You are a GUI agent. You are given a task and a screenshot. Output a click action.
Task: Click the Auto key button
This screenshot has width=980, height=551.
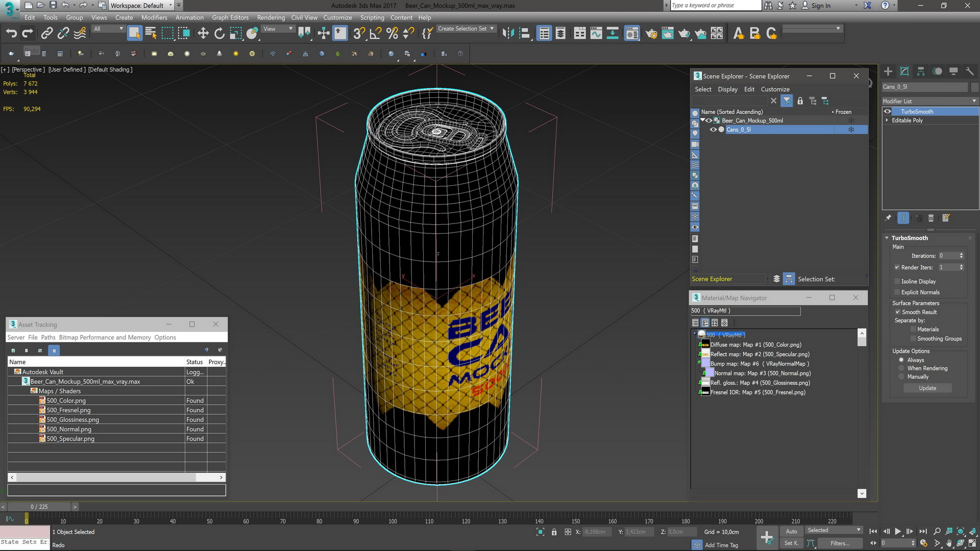click(x=791, y=532)
